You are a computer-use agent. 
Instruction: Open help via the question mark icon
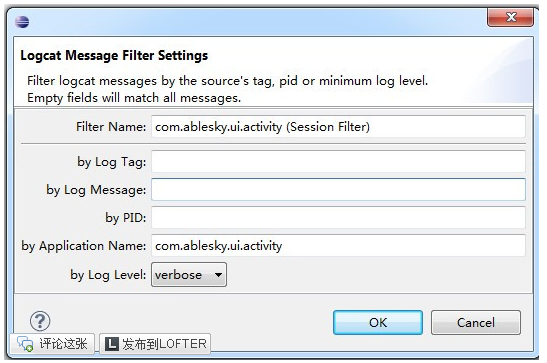coord(40,321)
